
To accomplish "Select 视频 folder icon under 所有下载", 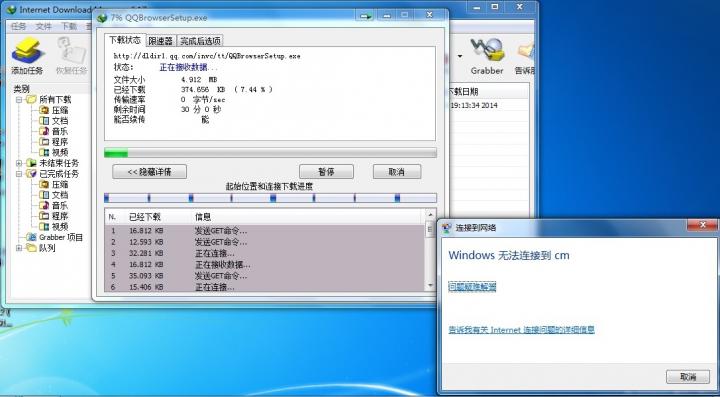I will click(44, 152).
